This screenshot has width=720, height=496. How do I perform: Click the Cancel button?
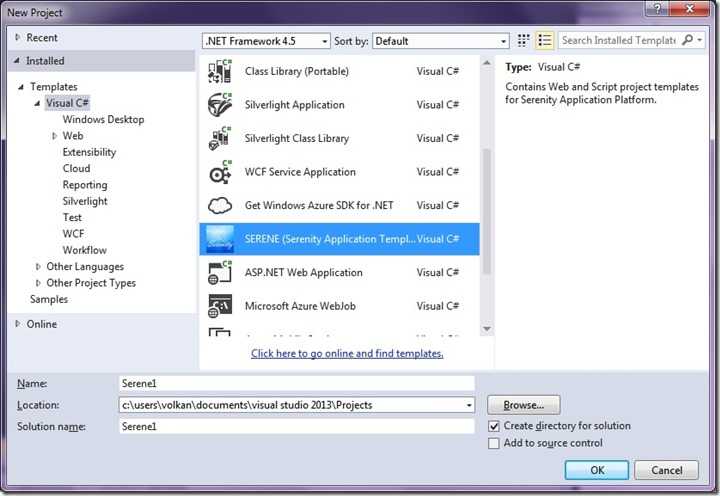666,470
